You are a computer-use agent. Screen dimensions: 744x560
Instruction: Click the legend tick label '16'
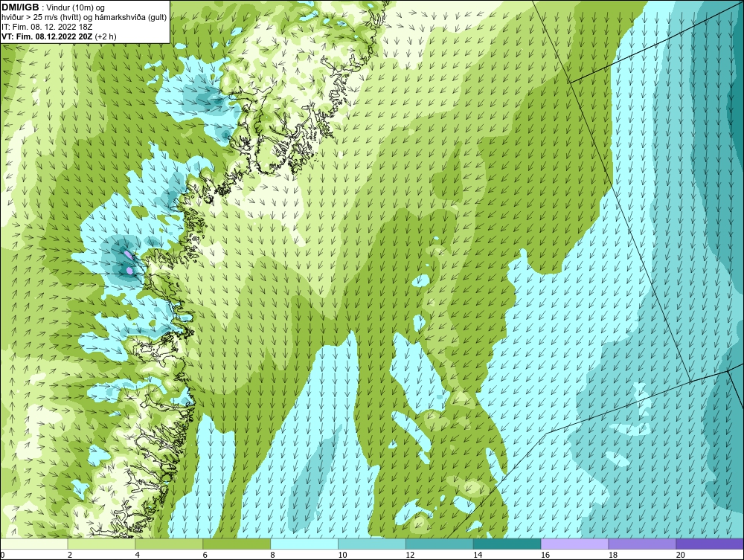click(x=545, y=555)
